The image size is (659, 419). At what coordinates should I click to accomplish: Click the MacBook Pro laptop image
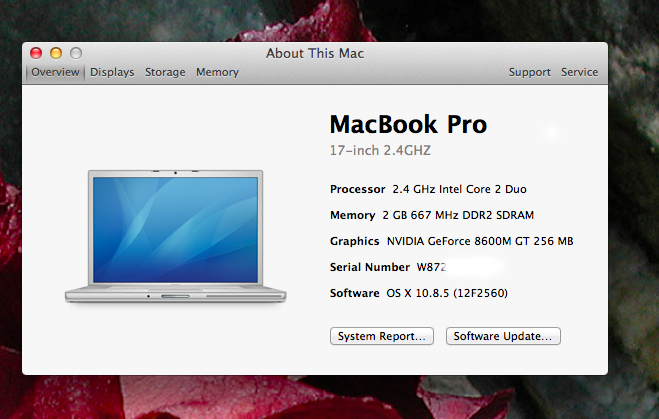coord(176,236)
